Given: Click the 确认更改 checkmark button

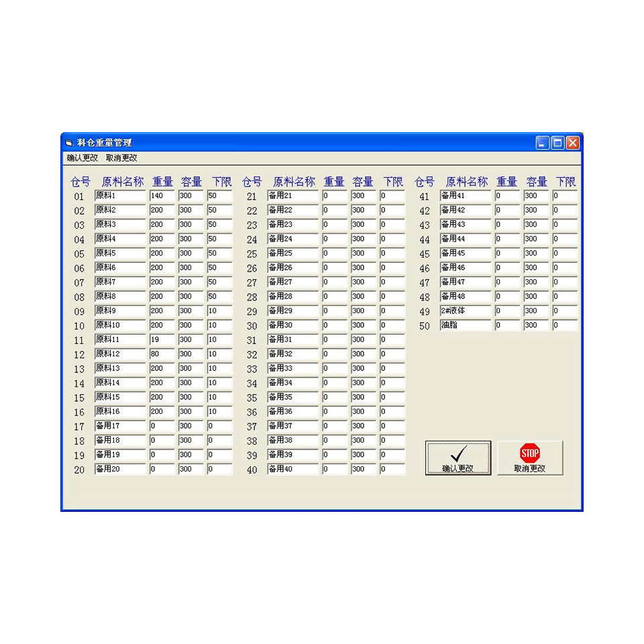Looking at the screenshot, I should click(x=458, y=458).
